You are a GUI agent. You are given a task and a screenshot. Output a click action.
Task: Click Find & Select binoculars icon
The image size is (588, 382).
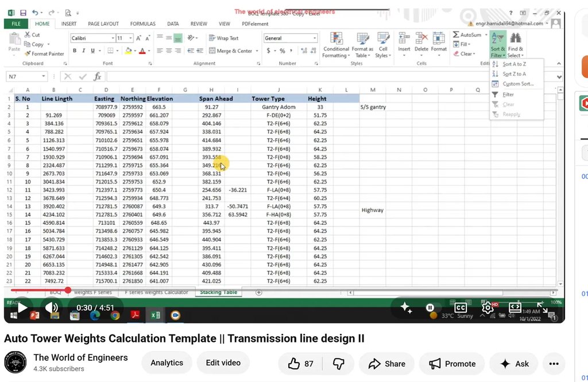tap(516, 45)
